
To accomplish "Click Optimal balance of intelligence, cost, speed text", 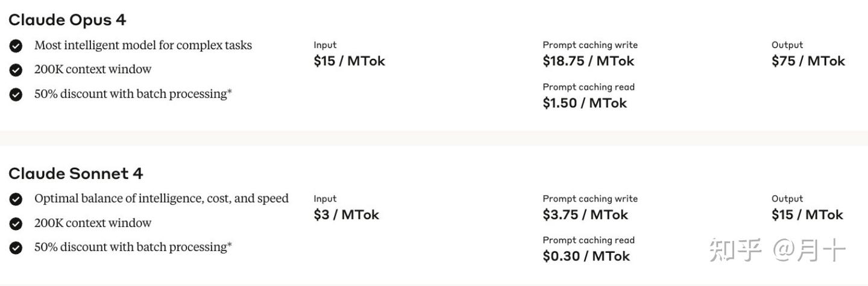I will (162, 199).
